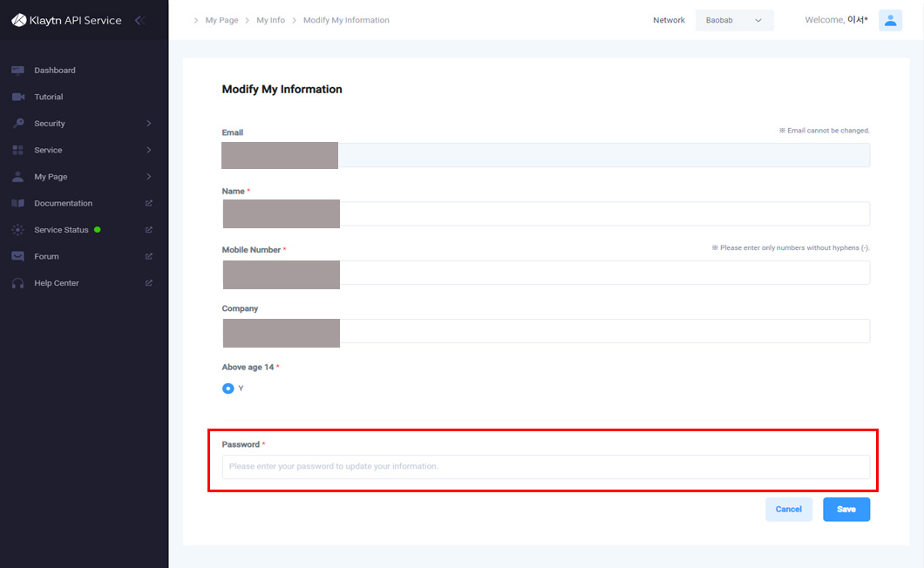Click the Modify My Information breadcrumb
The width and height of the screenshot is (924, 568).
pos(346,20)
